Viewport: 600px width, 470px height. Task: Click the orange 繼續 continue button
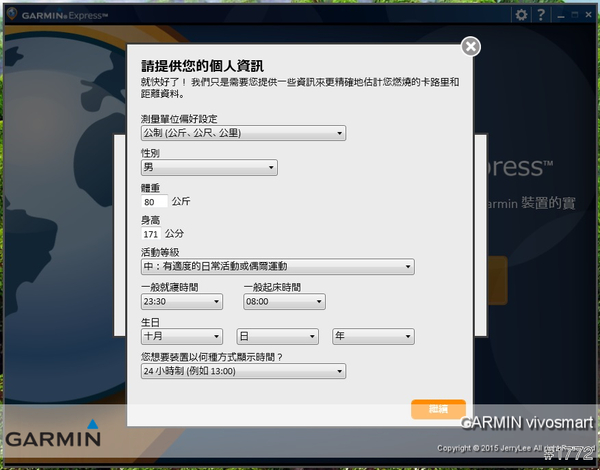point(439,409)
